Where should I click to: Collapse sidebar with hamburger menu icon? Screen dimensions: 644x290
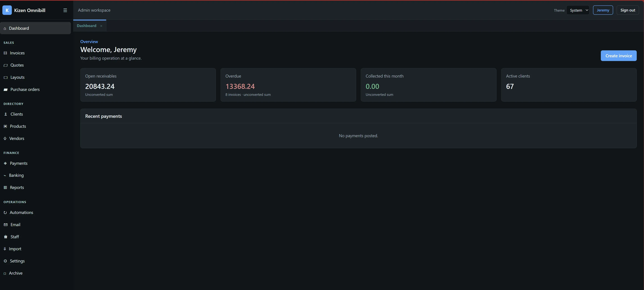pos(65,10)
